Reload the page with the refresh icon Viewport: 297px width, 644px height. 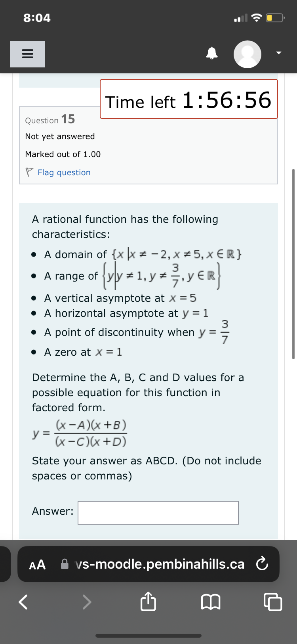[x=262, y=564]
